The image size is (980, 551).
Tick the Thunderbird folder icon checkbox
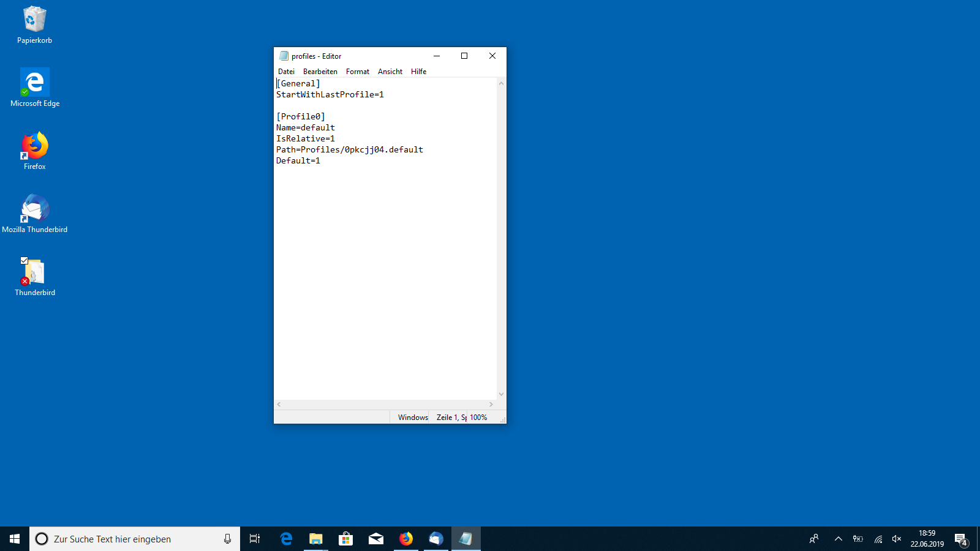coord(24,261)
